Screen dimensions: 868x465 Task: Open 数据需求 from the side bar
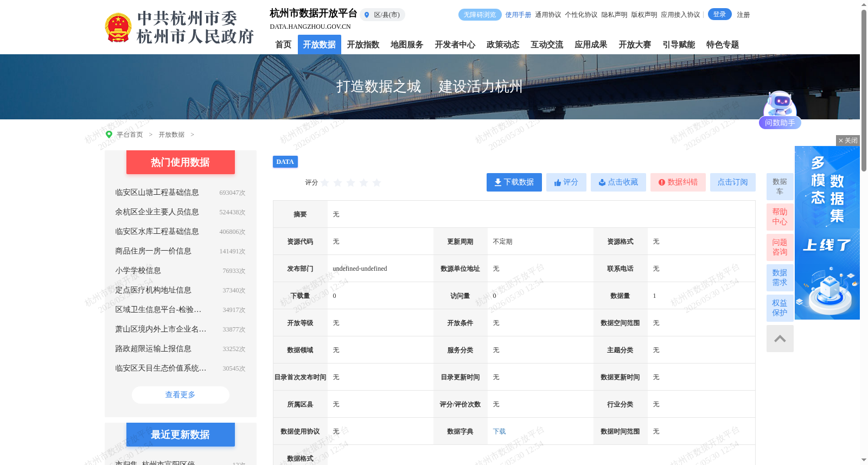780,278
